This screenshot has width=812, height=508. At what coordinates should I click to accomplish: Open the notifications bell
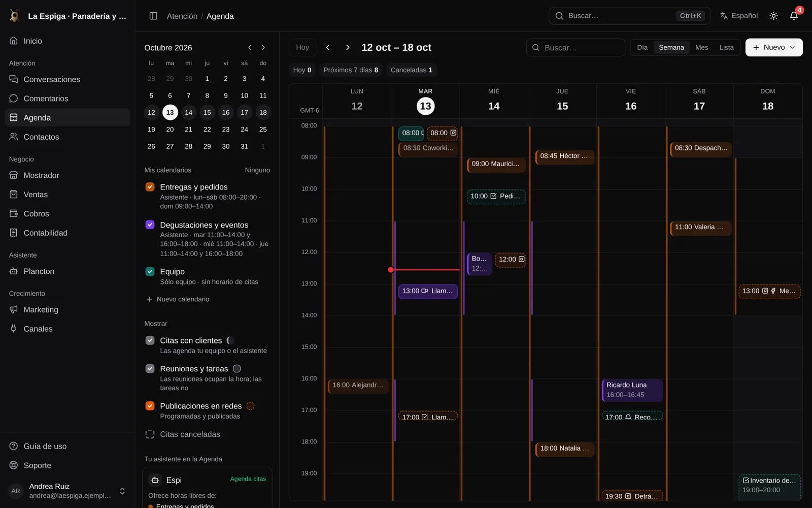tap(794, 16)
